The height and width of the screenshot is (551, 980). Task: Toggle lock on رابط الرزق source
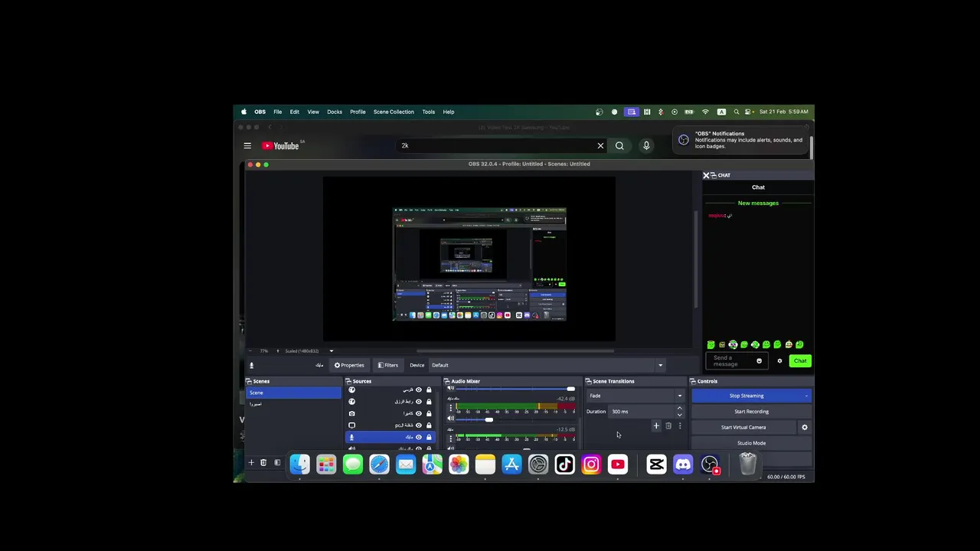click(429, 401)
